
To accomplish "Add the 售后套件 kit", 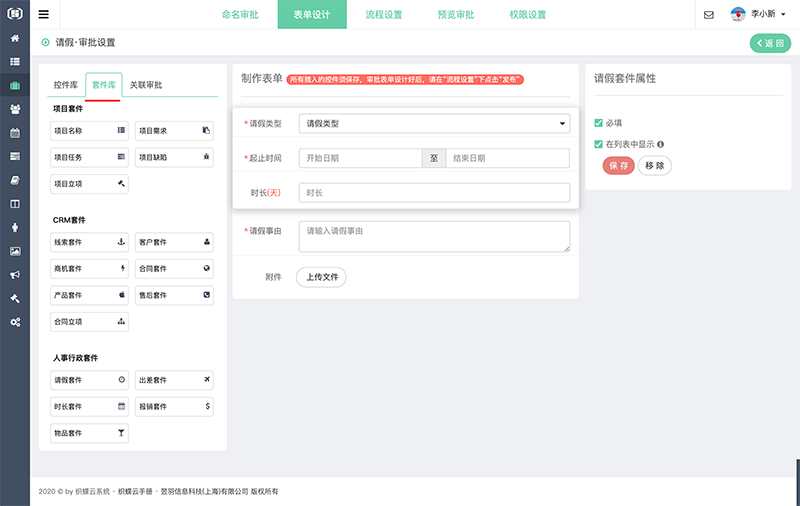I will coord(174,295).
